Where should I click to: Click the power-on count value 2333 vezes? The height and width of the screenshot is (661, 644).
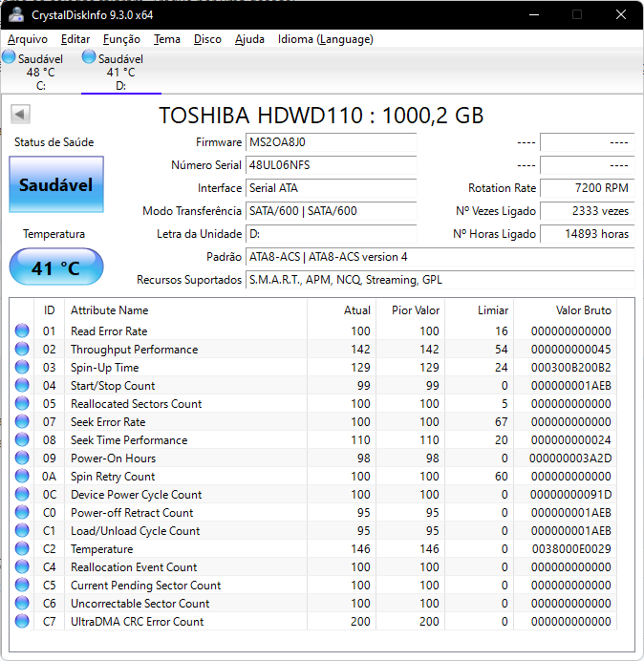pyautogui.click(x=587, y=211)
